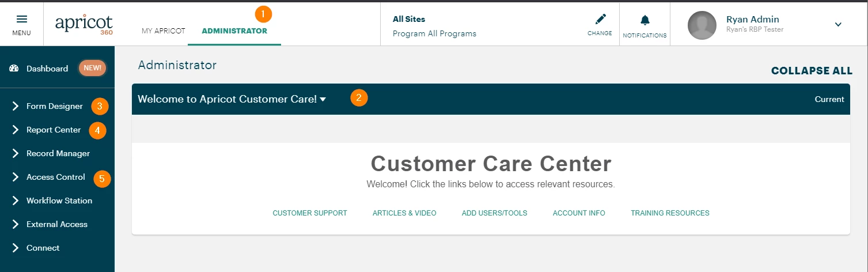Open the ADD USERS/TOOLS link
The width and height of the screenshot is (868, 272).
pyautogui.click(x=494, y=213)
